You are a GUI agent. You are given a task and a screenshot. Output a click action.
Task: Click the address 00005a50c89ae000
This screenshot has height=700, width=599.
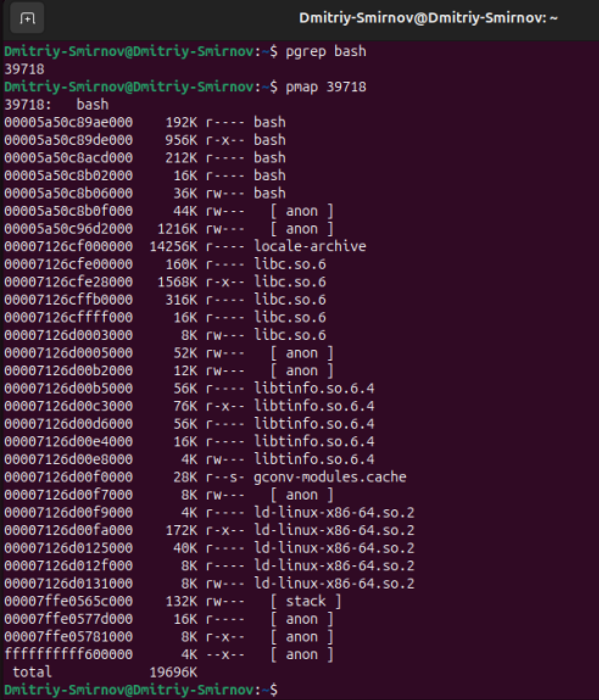click(69, 122)
